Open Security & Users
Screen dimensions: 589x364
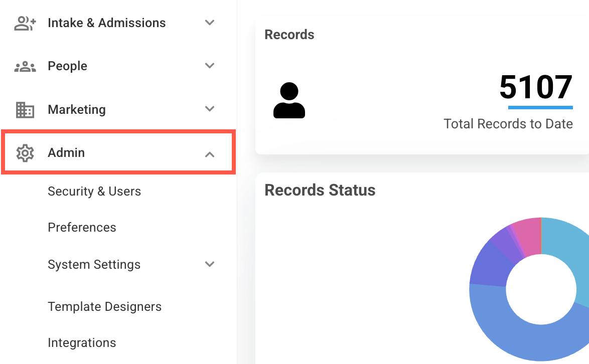point(94,192)
